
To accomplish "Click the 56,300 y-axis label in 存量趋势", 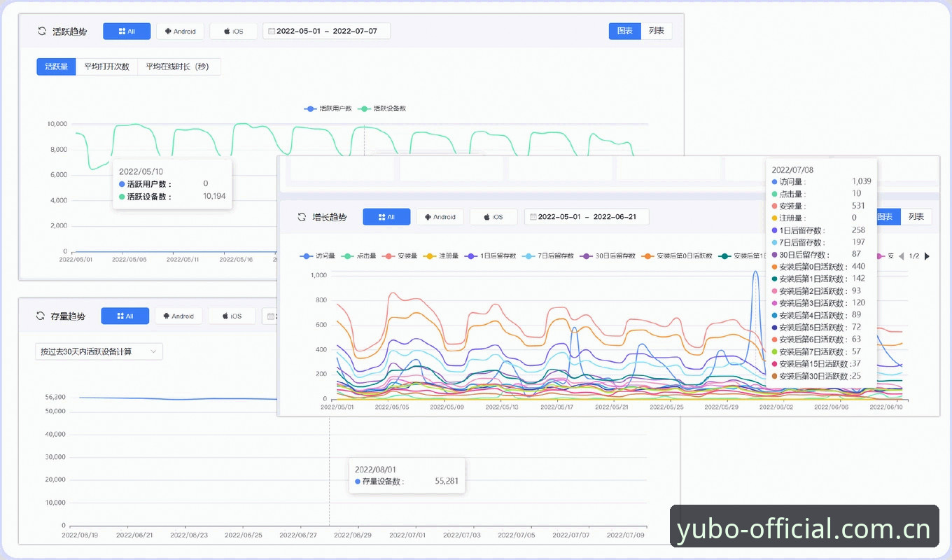I will [55, 397].
